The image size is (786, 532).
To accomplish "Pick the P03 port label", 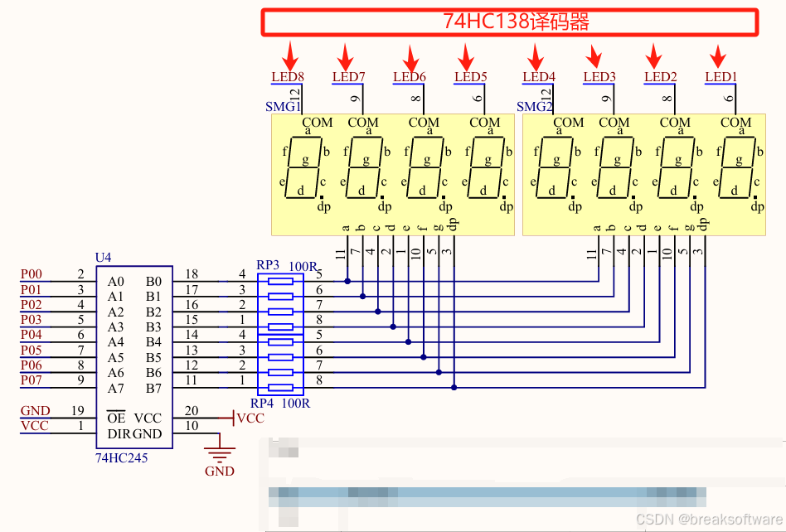I will click(x=31, y=320).
